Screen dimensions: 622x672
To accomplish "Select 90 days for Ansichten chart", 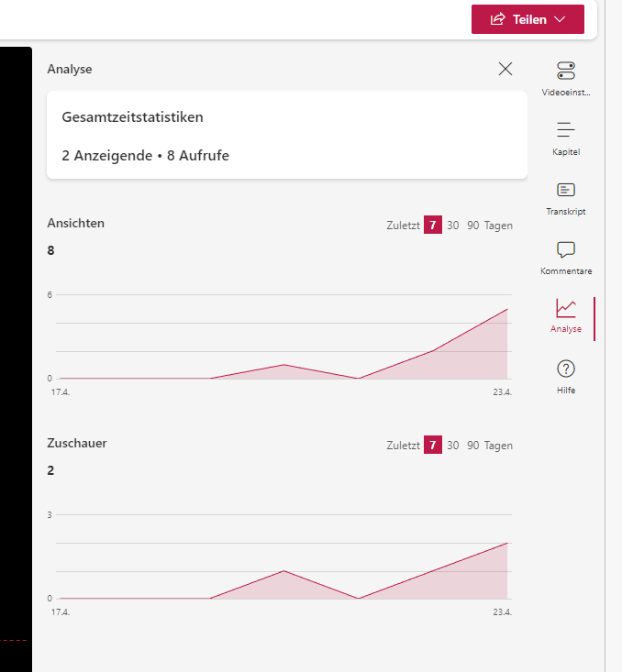I will 473,226.
